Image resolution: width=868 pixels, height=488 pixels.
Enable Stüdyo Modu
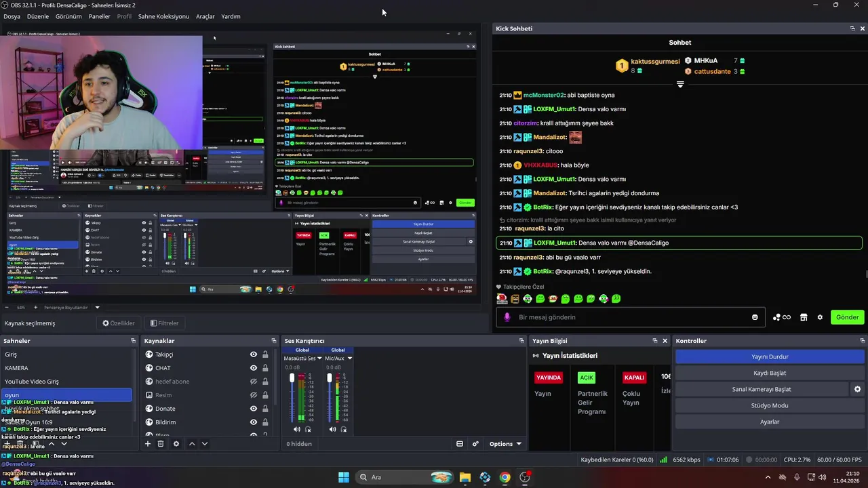click(x=770, y=405)
